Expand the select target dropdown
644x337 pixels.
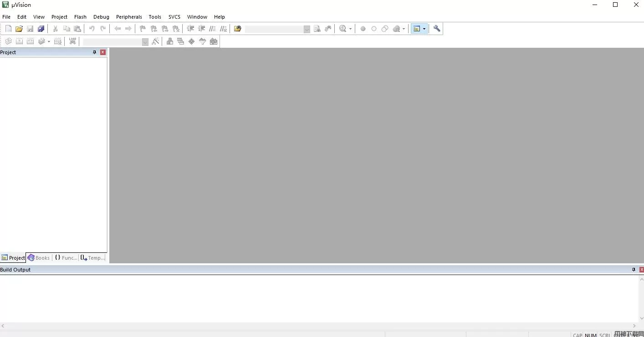pos(145,42)
